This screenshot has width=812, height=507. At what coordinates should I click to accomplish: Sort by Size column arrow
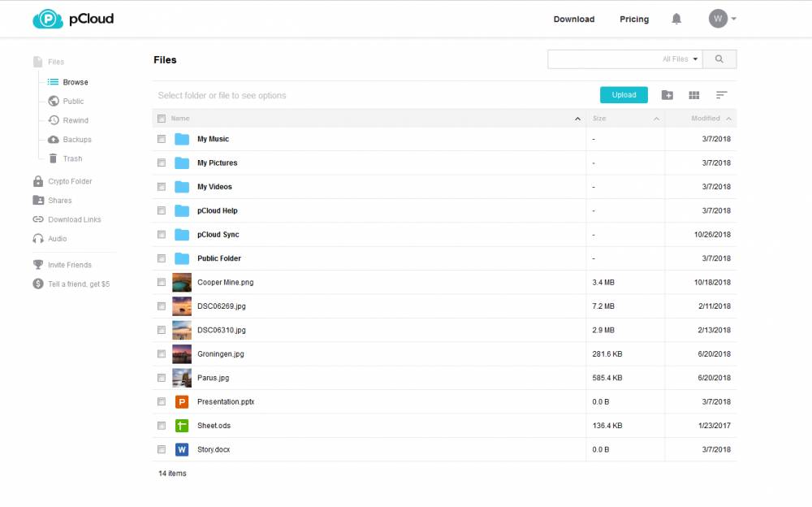[656, 119]
